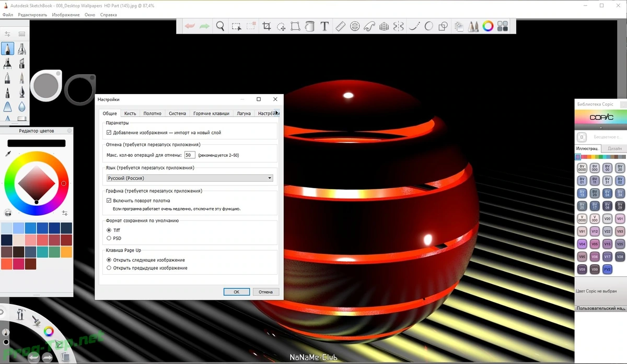
Task: Choose PSD as default save format
Action: (x=109, y=238)
